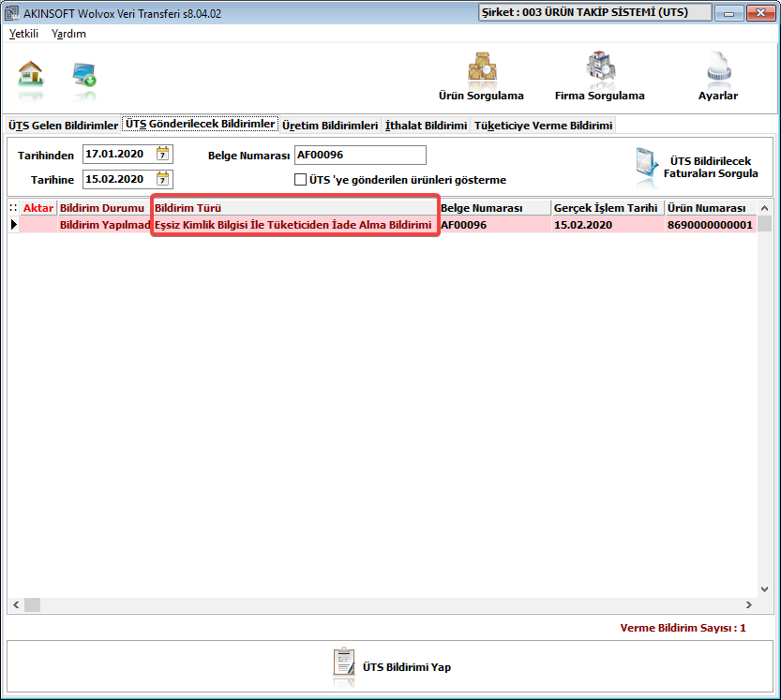781x700 pixels.
Task: Select Eşsiz Kimlik Bilgisi İle Tüketiciden cell
Action: [294, 225]
